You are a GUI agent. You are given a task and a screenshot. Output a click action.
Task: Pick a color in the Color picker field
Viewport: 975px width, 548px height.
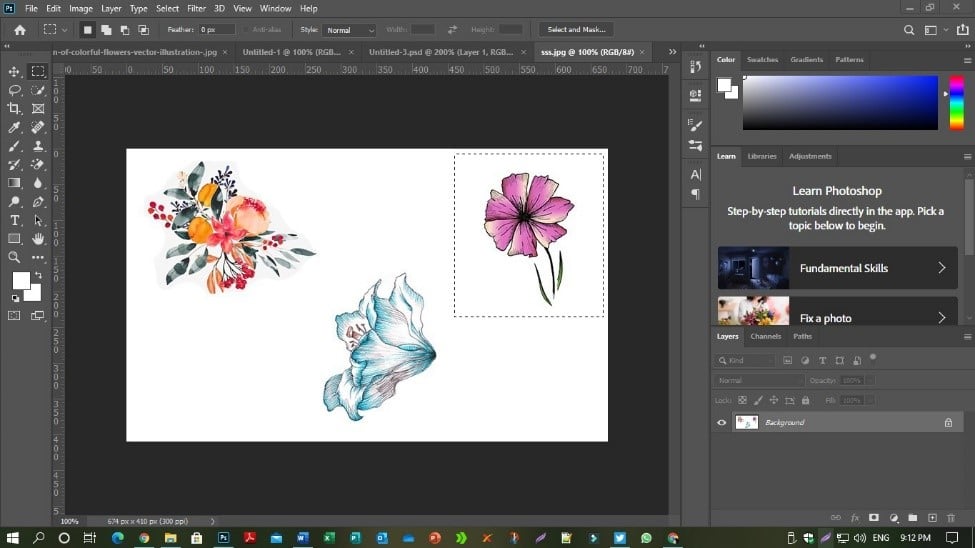coord(840,103)
